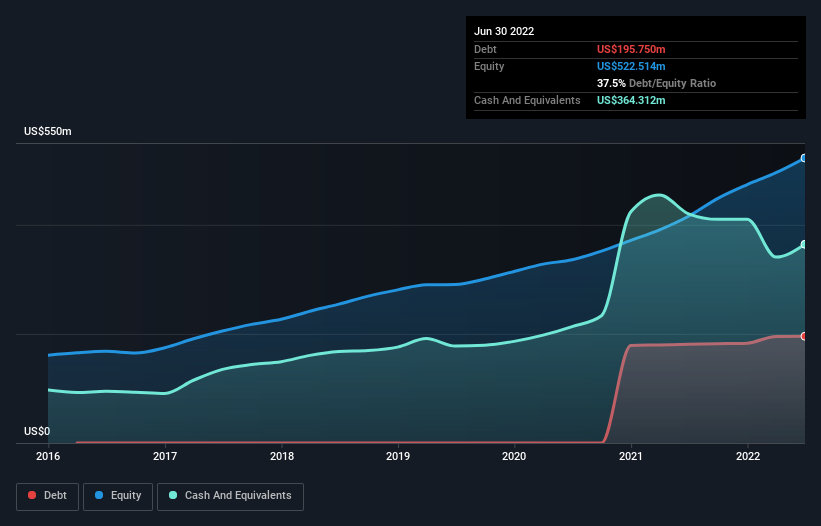Click the red Debt legend dot

tap(32, 495)
